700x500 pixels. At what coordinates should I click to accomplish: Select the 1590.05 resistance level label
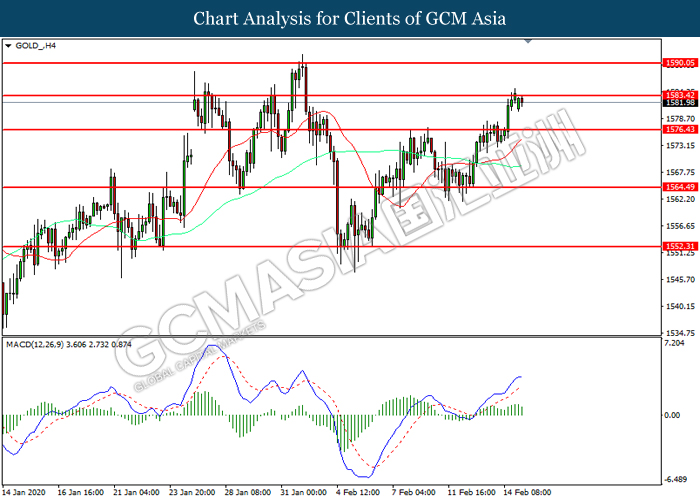(680, 63)
